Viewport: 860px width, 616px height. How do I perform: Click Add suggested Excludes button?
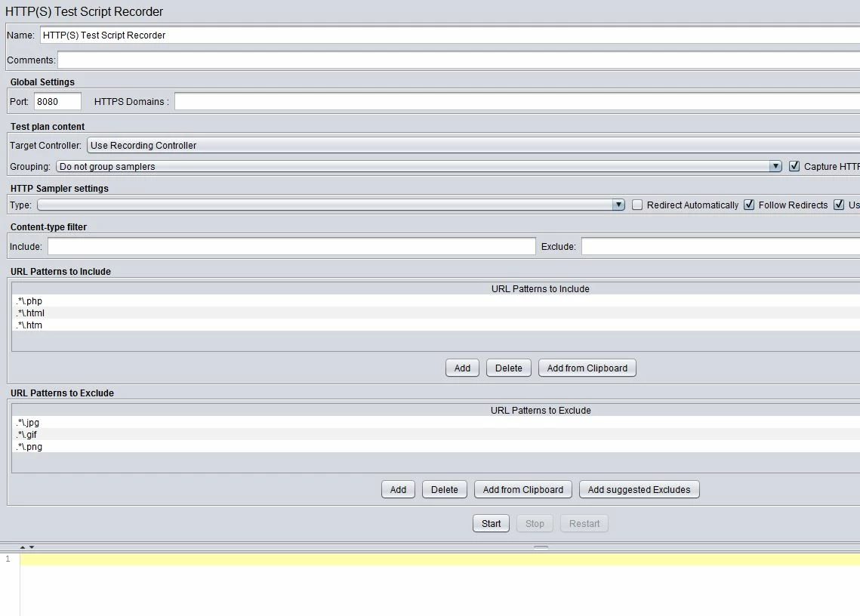(x=639, y=490)
